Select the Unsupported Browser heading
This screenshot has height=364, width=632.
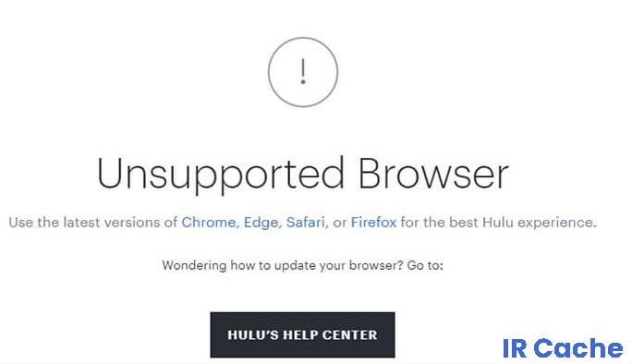coord(303,174)
